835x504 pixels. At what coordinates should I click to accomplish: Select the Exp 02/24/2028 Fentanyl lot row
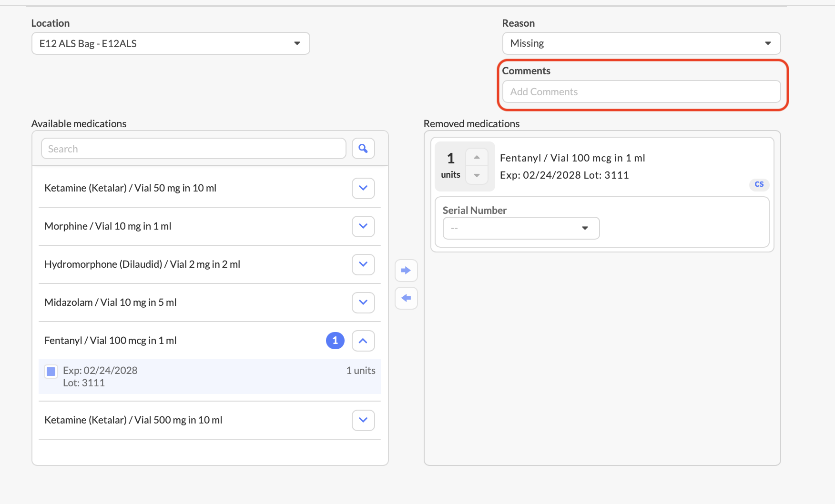coord(210,376)
